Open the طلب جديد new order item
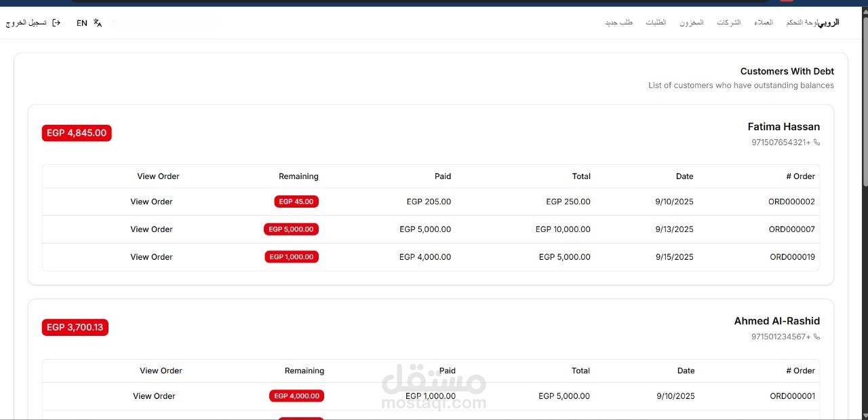The image size is (868, 420). pos(619,23)
